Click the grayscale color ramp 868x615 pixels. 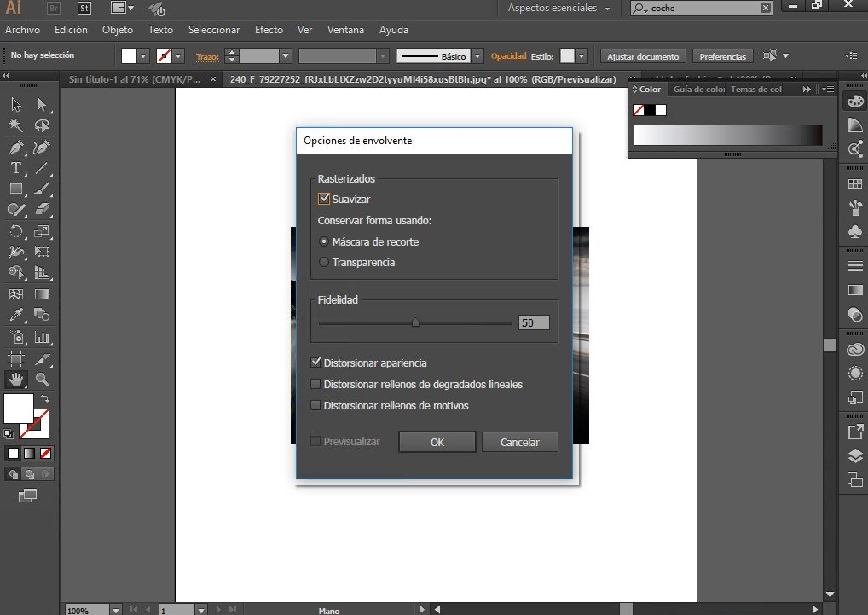[x=727, y=135]
